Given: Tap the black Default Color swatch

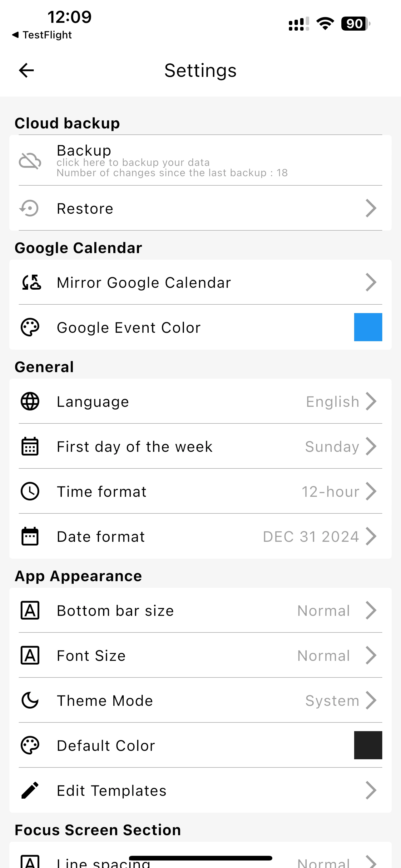Looking at the screenshot, I should coord(368,745).
